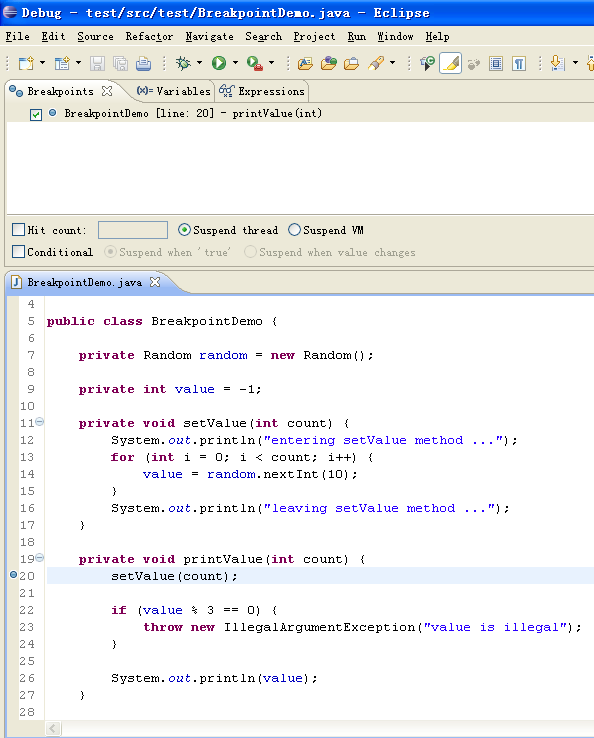
Task: Switch to the Expressions tab
Action: (x=262, y=91)
